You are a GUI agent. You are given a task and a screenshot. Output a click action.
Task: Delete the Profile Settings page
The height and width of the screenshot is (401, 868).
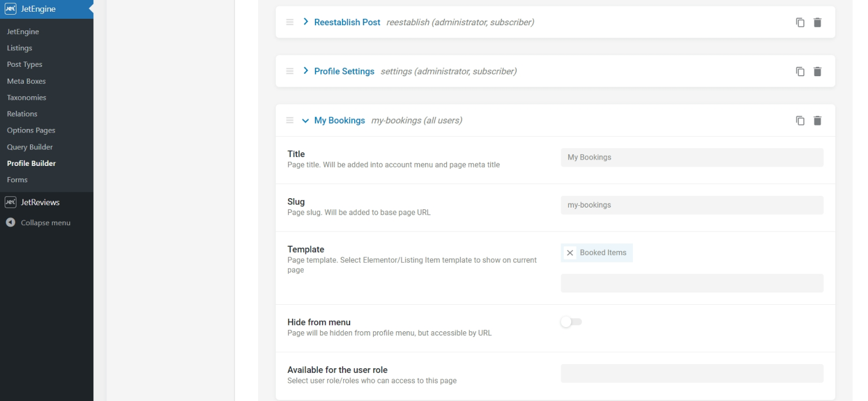pos(818,72)
